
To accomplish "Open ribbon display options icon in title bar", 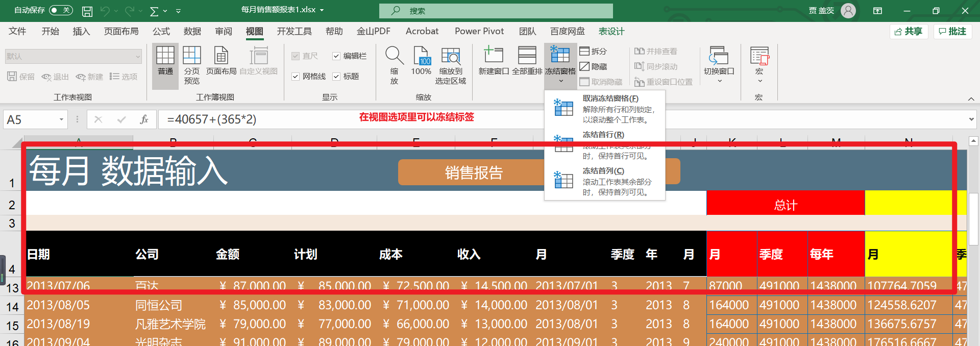I will tap(877, 11).
